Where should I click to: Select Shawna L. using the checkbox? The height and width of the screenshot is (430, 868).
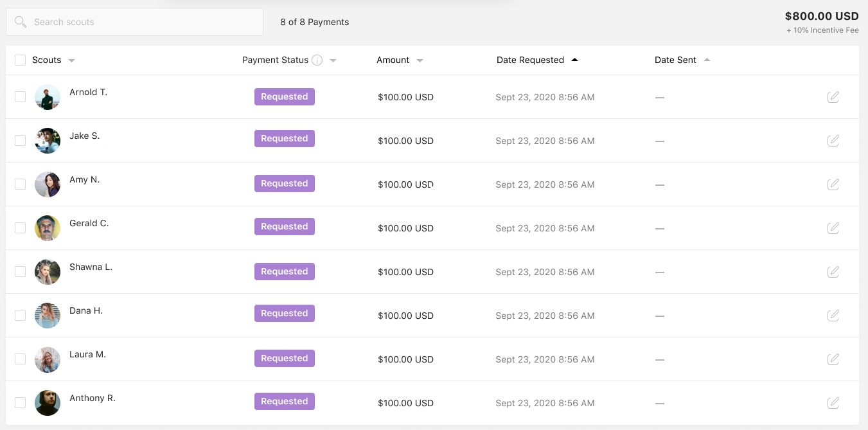pos(21,272)
